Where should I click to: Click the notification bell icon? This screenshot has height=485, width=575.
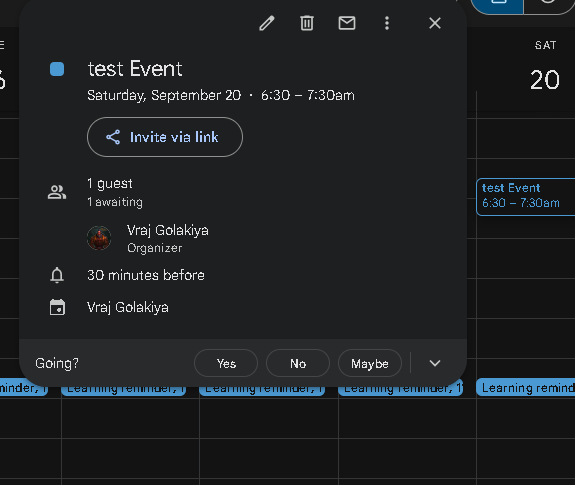(57, 275)
